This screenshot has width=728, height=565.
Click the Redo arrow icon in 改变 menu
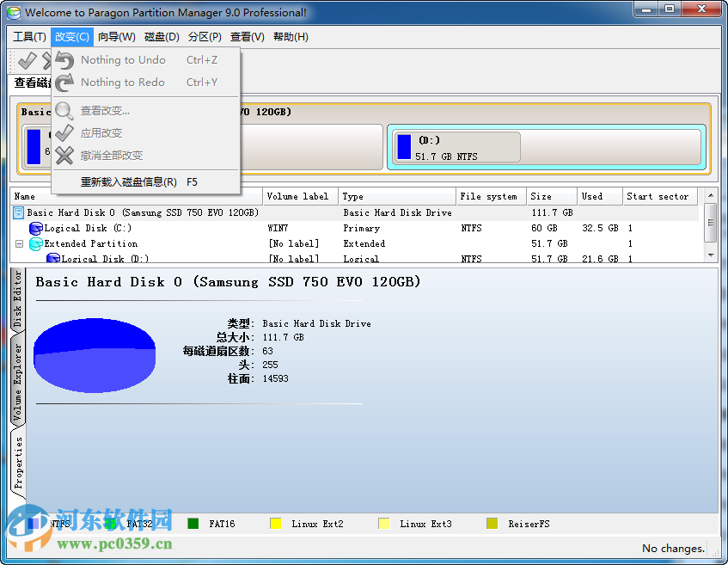64,82
